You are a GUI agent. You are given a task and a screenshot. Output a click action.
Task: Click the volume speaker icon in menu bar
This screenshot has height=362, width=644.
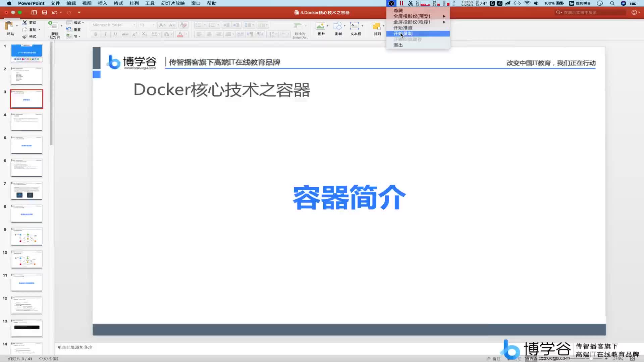tap(536, 3)
